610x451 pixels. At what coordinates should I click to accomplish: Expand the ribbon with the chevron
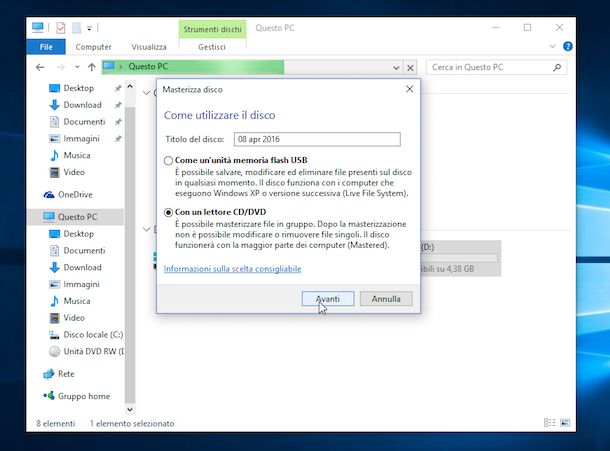(x=552, y=47)
